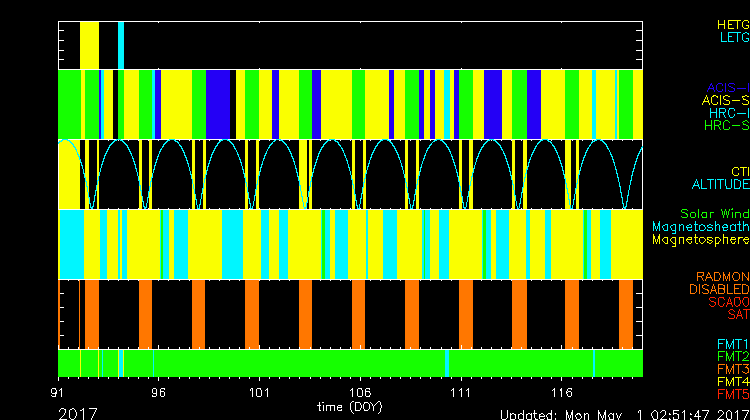
Task: Click the 91 tick label on time axis
Action: (59, 394)
